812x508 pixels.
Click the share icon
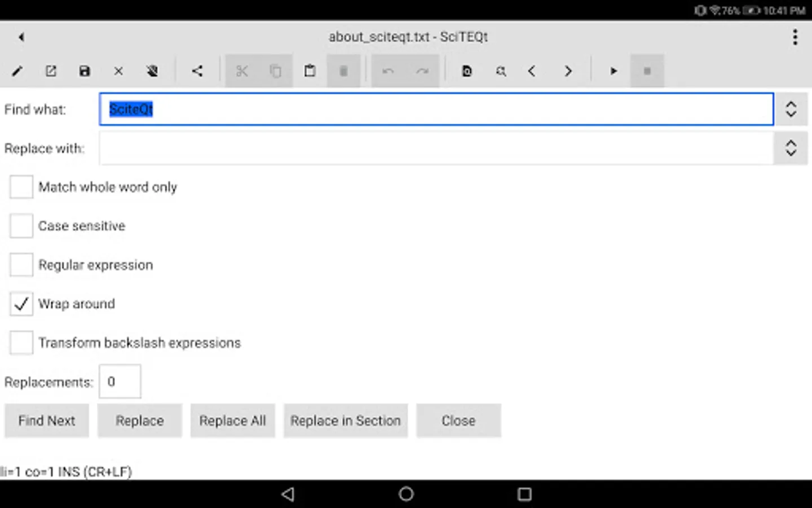(x=197, y=71)
